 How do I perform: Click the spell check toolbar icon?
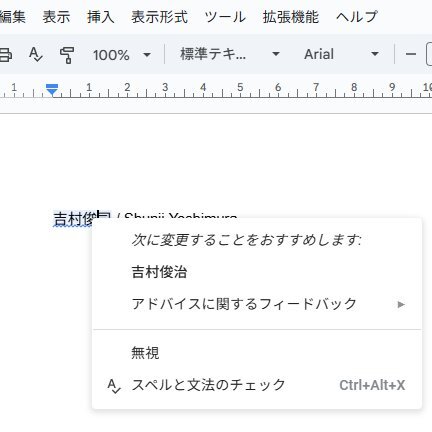35,54
